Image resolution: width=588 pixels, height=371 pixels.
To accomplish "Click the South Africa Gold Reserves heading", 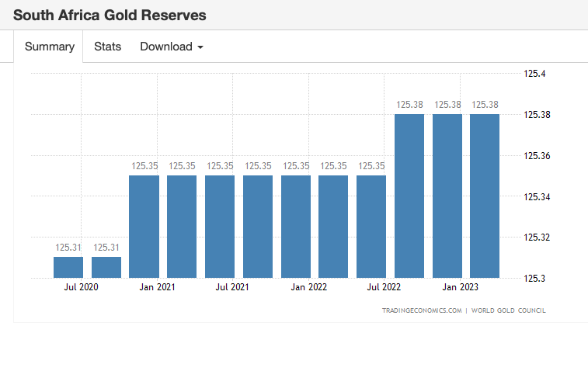I will [x=110, y=15].
